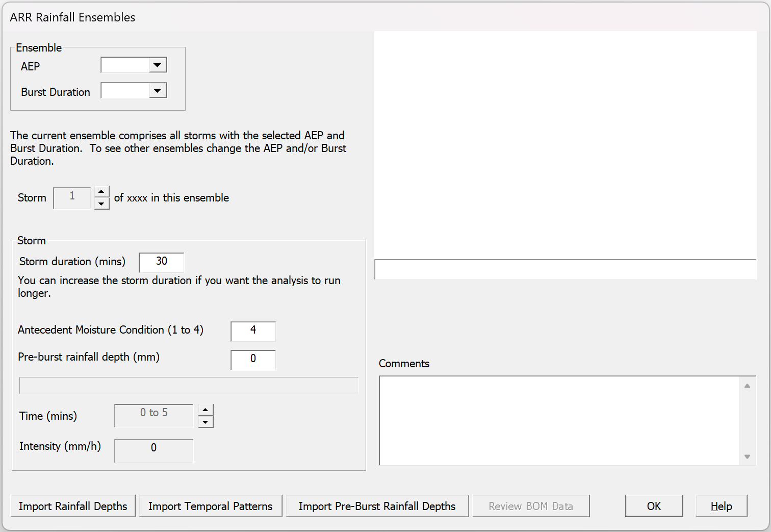Screen dimensions: 771x532
Task: Click Import Temporal Patterns button
Action: [x=210, y=506]
